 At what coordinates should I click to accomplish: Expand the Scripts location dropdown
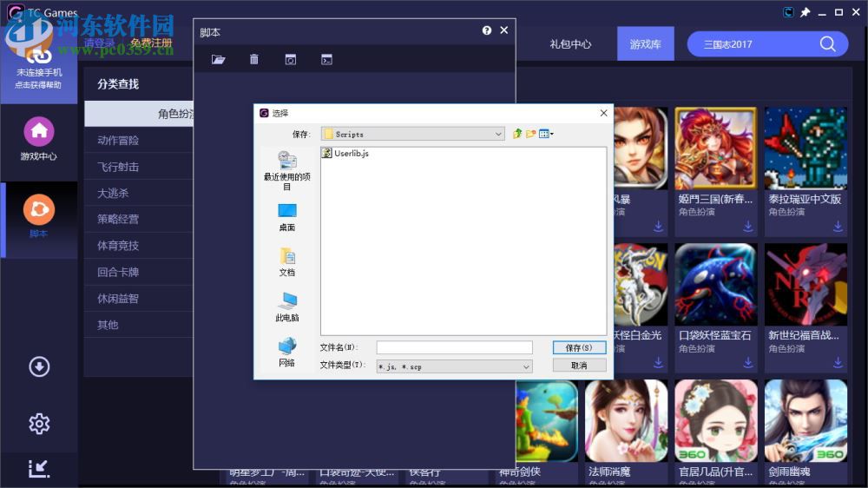pos(498,134)
